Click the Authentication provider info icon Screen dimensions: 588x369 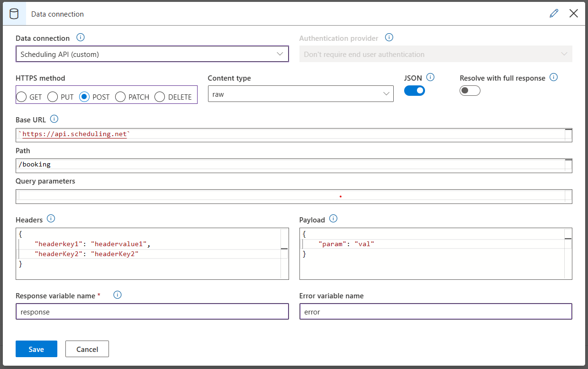(x=389, y=37)
